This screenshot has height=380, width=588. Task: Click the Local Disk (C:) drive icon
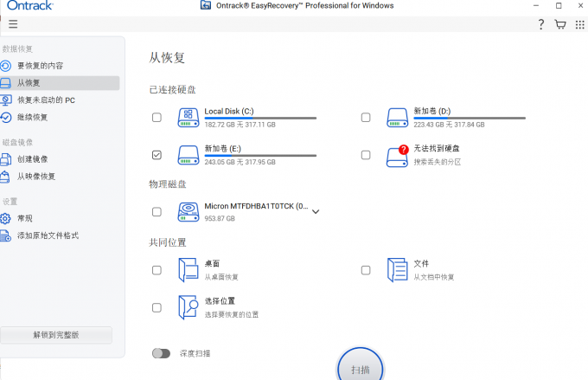tap(189, 118)
